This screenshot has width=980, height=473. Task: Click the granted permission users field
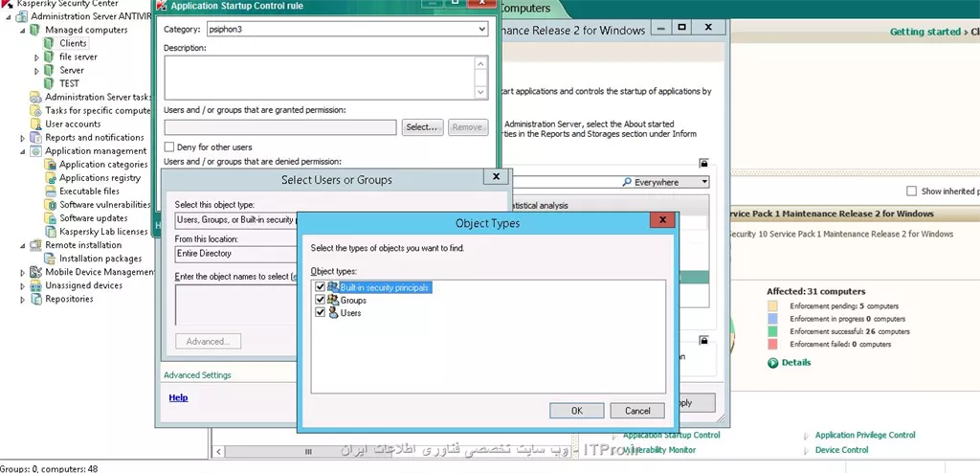pyautogui.click(x=280, y=127)
